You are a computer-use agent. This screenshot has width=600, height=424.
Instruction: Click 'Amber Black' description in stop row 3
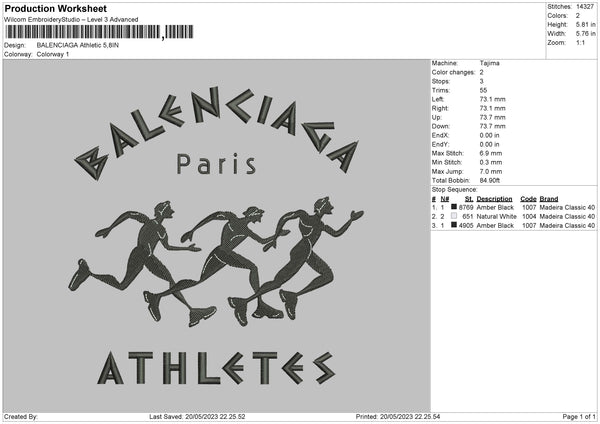[495, 225]
